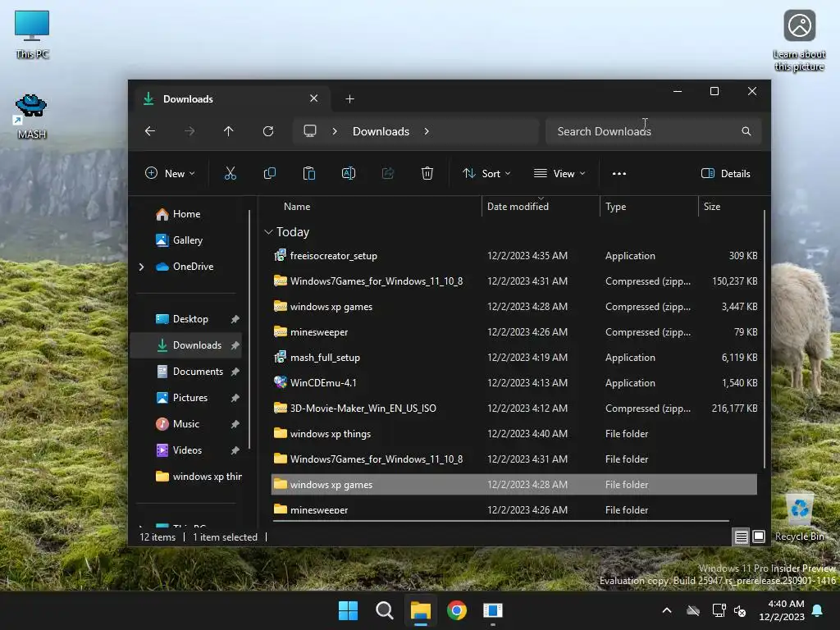This screenshot has height=630, width=840.
Task: Go back with the left arrow
Action: [x=150, y=131]
